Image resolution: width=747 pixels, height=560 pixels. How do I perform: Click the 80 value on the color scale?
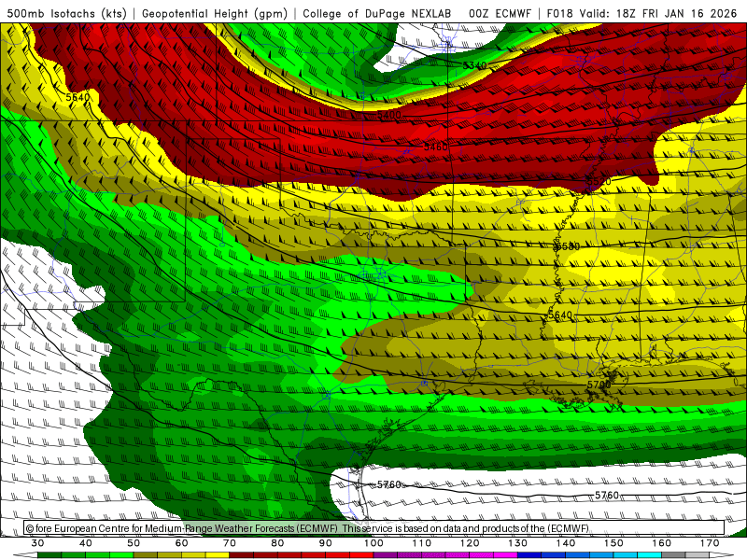277,543
